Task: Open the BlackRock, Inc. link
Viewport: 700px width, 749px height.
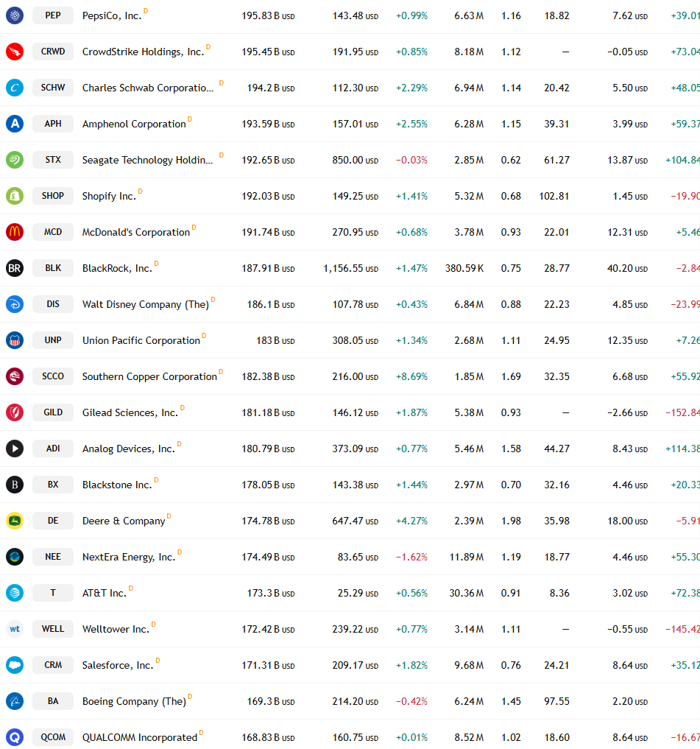Action: point(118,269)
